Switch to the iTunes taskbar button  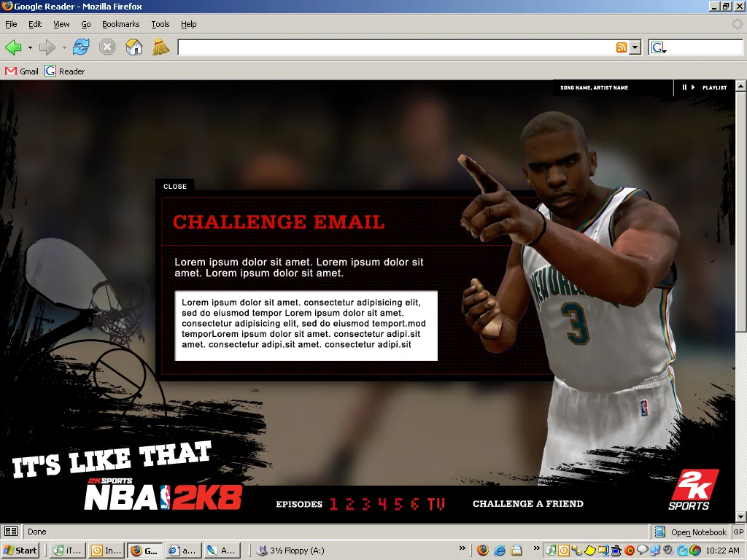68,551
